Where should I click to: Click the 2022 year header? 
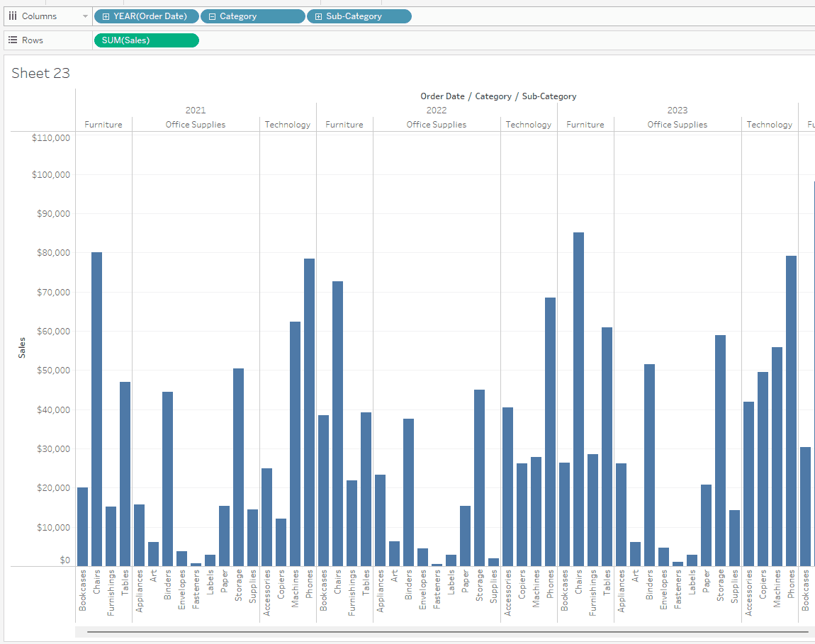[x=437, y=111]
